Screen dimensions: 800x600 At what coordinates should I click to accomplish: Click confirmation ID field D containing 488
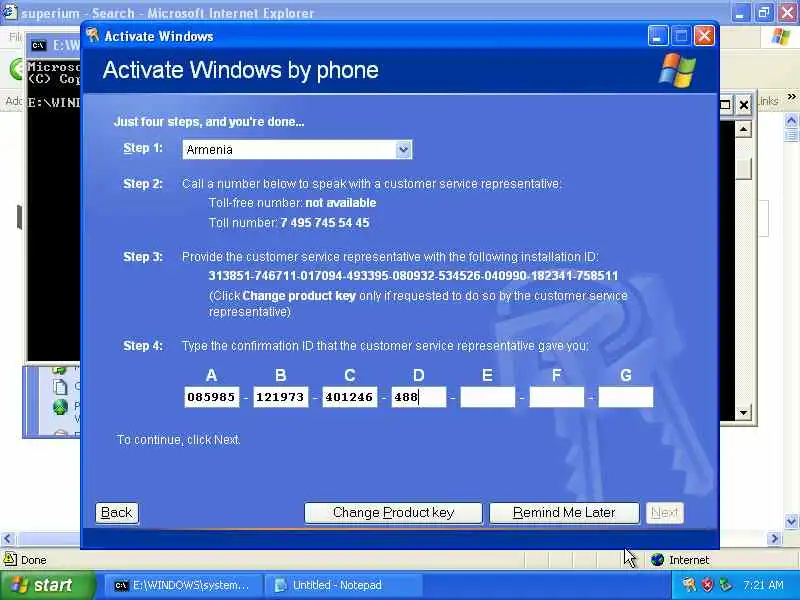[x=419, y=397]
